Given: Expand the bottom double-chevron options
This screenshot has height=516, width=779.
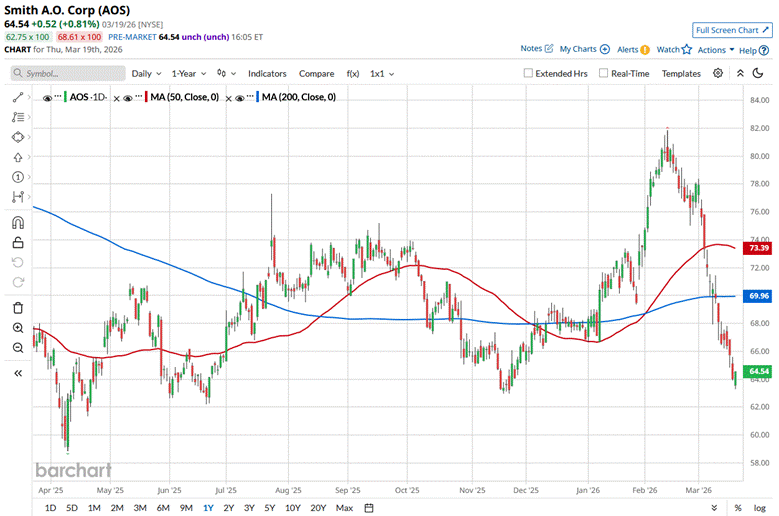Looking at the screenshot, I should [714, 508].
